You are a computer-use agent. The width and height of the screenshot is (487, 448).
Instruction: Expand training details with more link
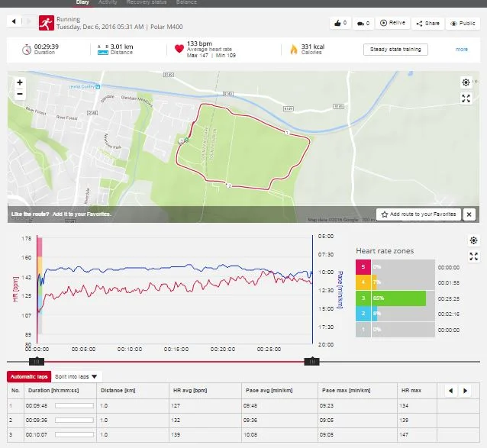[x=462, y=50]
